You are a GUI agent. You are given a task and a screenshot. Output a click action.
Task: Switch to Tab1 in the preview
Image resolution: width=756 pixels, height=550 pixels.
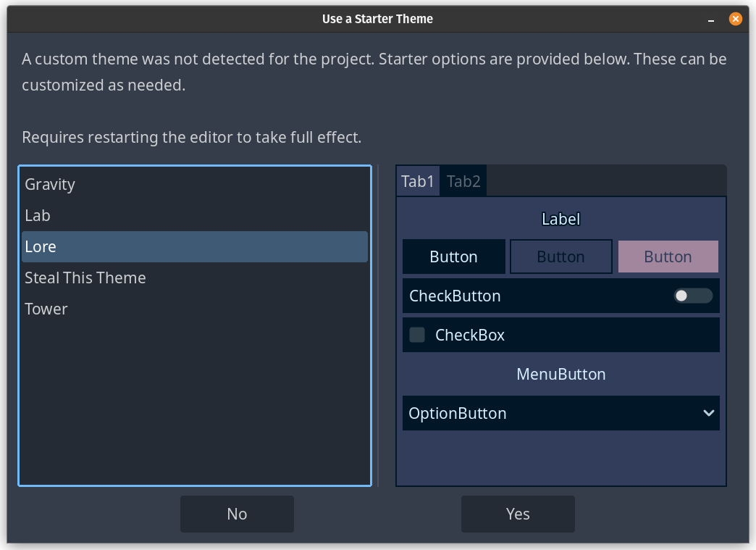click(418, 181)
